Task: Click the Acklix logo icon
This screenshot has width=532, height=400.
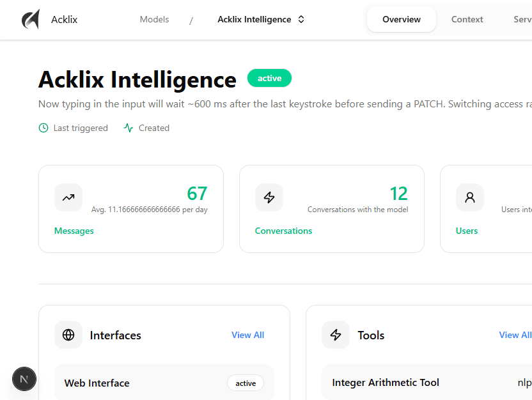Action: [31, 19]
